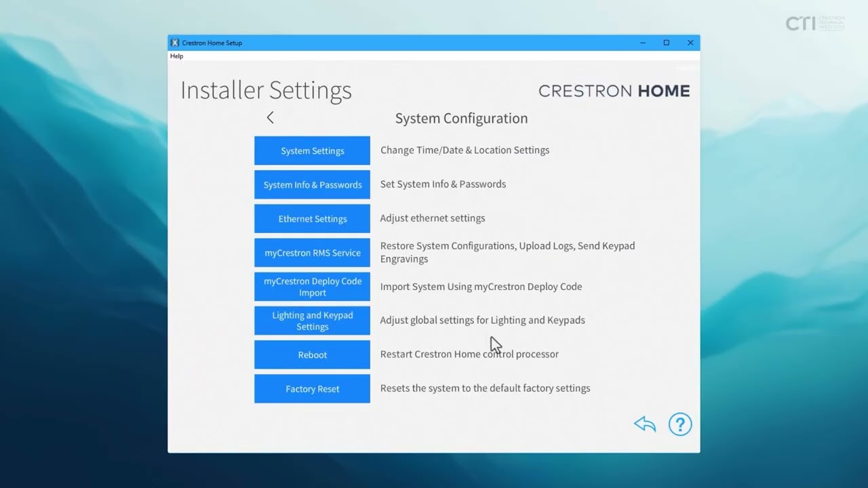Click 'Set System Info & Passwords' description
The height and width of the screenshot is (488, 868).
point(443,184)
